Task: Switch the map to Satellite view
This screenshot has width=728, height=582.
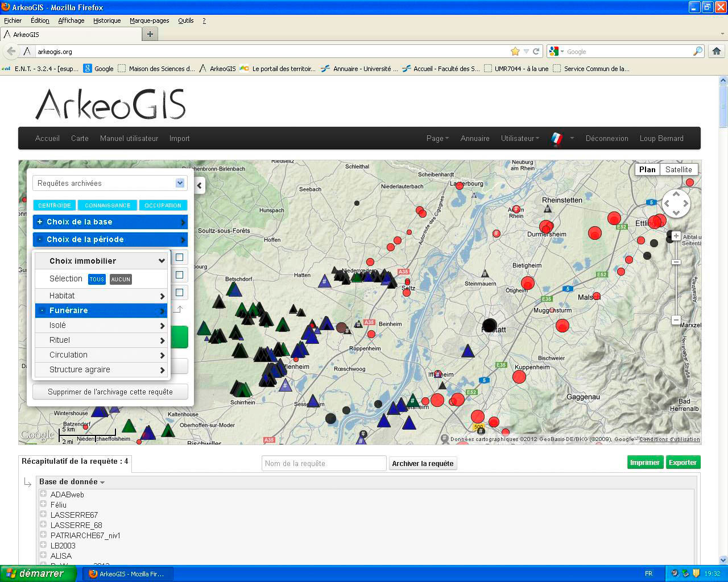Action: pyautogui.click(x=679, y=169)
